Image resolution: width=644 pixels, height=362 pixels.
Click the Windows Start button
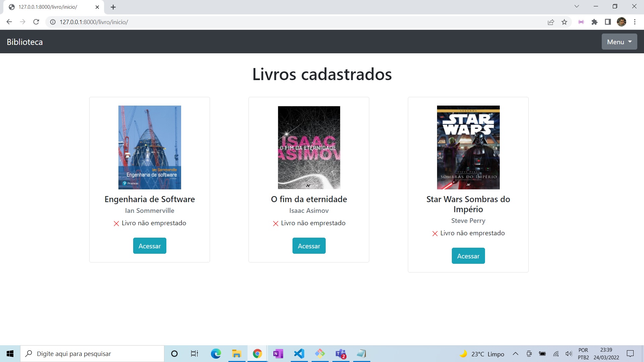(10, 354)
